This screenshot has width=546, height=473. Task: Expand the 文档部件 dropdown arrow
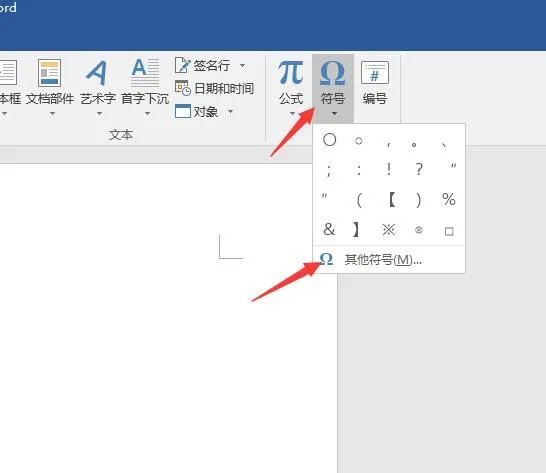pyautogui.click(x=52, y=114)
